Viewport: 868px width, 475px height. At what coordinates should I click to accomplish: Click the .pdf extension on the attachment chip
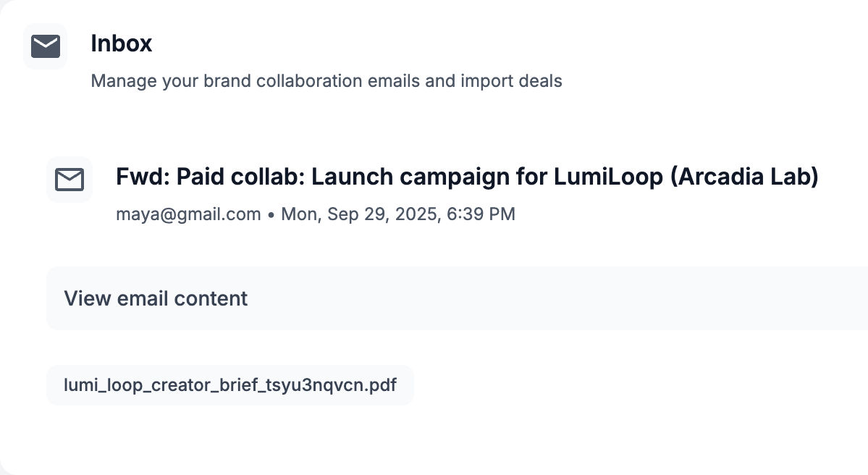pyautogui.click(x=381, y=384)
